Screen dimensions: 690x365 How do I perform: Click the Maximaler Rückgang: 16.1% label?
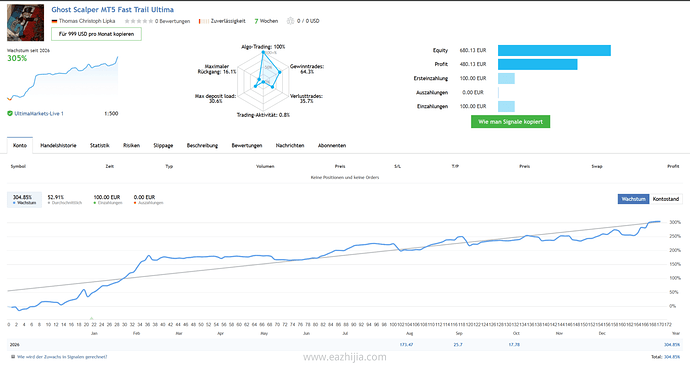coord(217,69)
